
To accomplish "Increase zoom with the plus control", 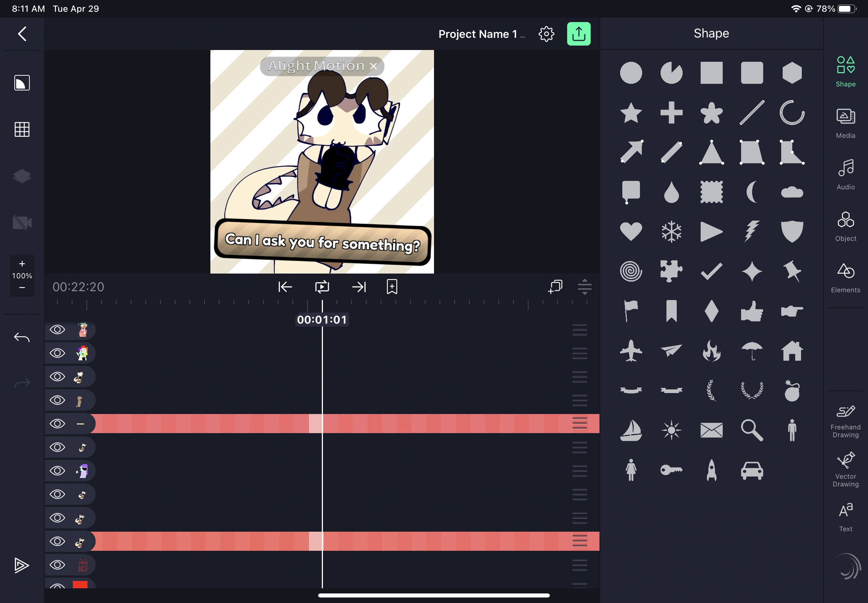I will click(x=22, y=264).
